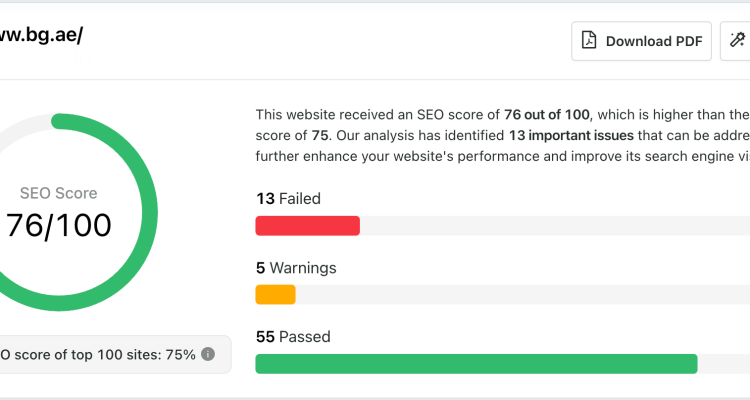
Task: Click the gray track of the Failed bar
Action: (555, 226)
